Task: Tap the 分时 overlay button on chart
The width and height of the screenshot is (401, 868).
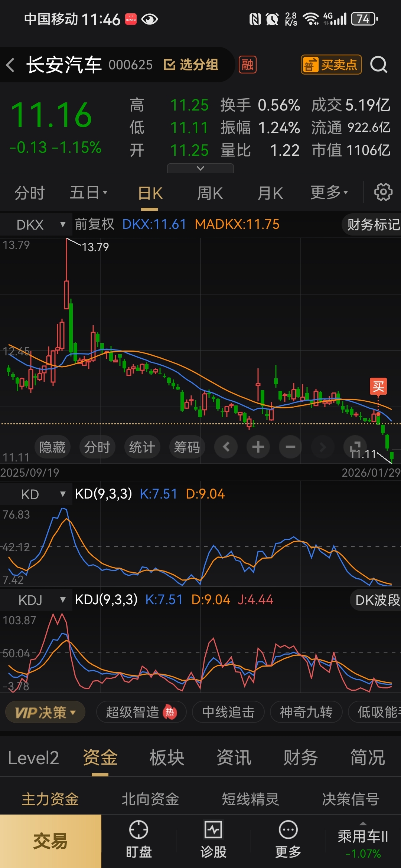Action: (97, 447)
